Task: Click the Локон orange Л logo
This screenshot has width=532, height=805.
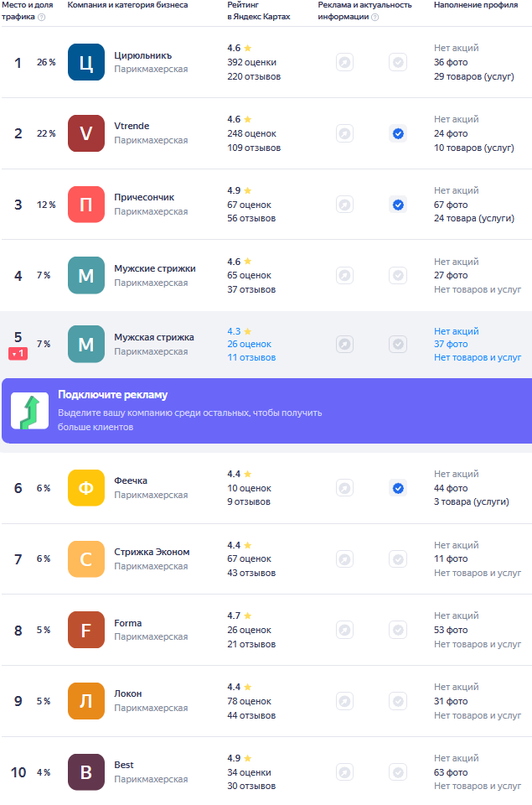Action: click(86, 701)
